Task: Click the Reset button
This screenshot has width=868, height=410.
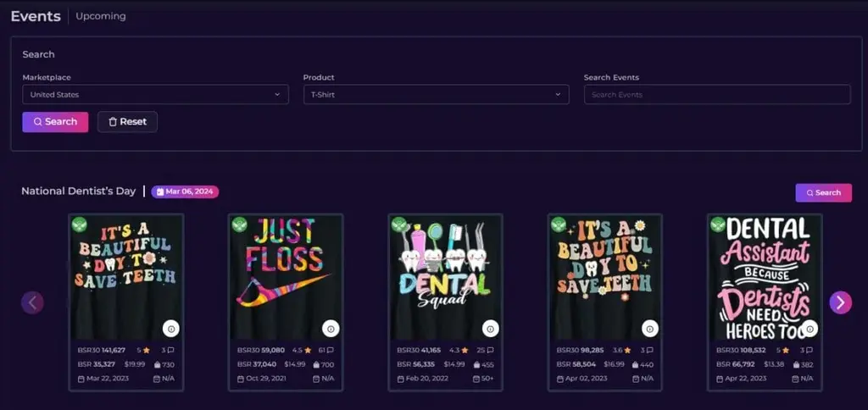Action: tap(127, 122)
